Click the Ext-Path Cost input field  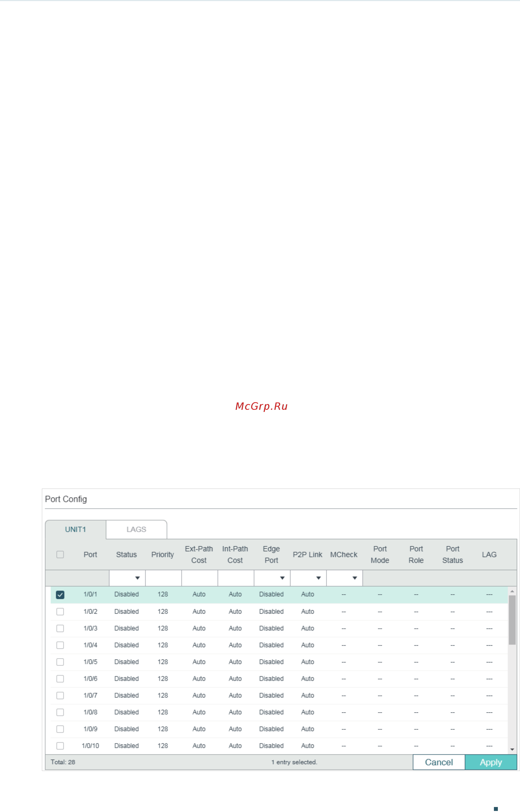coord(200,578)
